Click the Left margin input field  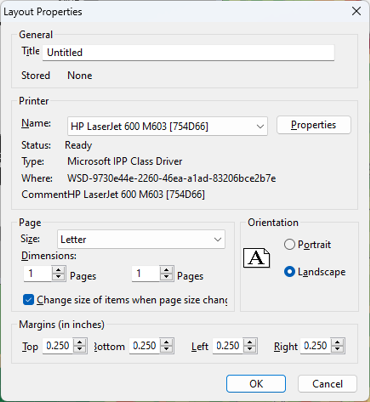228,346
